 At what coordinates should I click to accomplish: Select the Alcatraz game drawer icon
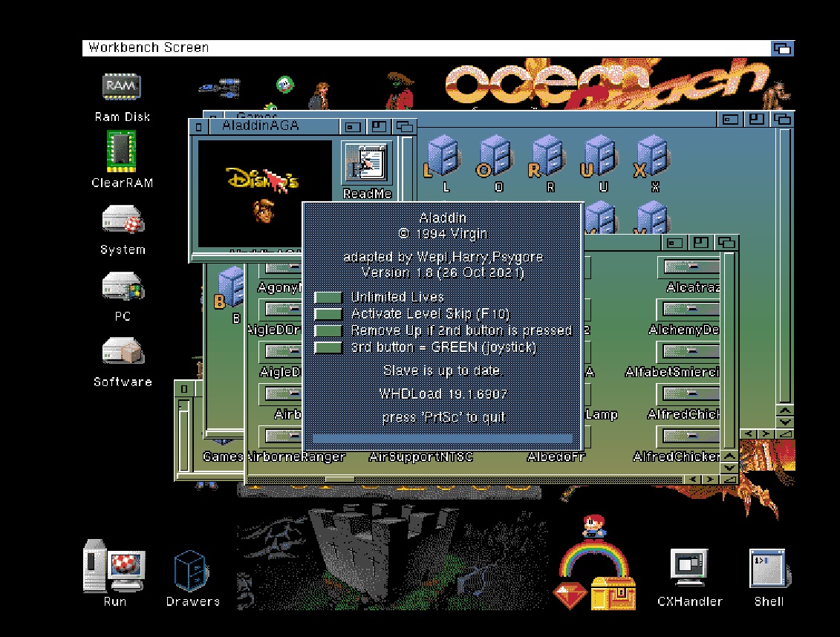[x=688, y=267]
